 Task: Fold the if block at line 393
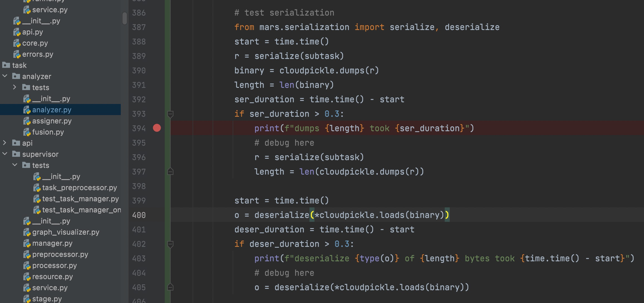coord(170,114)
